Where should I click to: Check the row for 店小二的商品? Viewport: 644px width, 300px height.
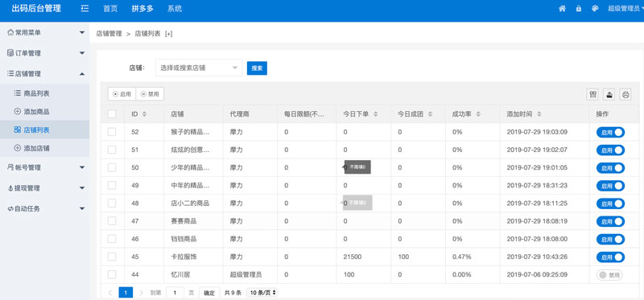(x=112, y=203)
